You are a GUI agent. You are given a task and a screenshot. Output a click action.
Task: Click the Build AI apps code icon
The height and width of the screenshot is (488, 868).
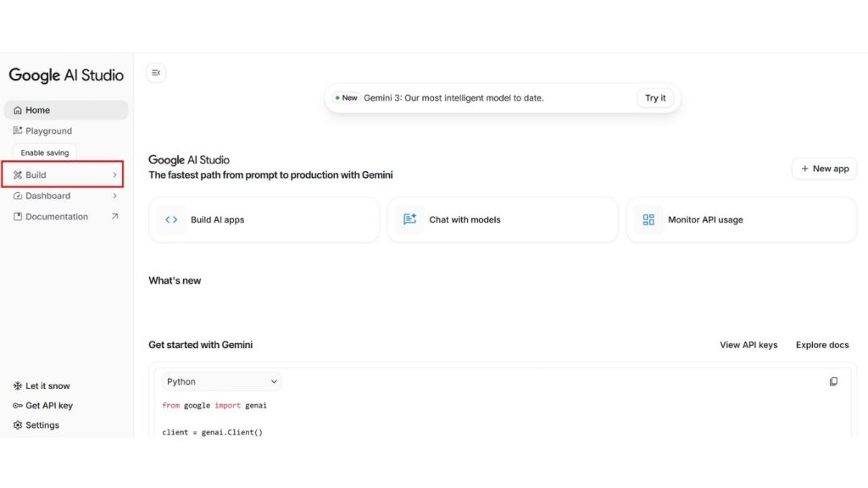point(171,219)
